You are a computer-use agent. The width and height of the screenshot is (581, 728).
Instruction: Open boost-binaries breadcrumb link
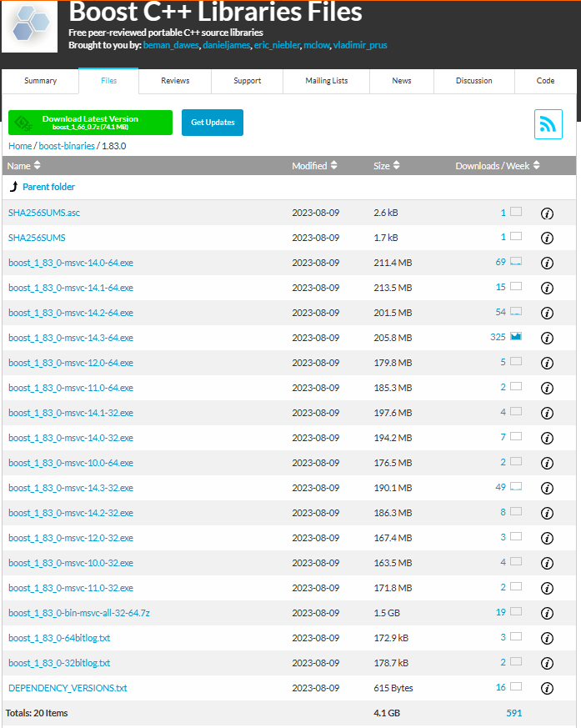coord(67,146)
